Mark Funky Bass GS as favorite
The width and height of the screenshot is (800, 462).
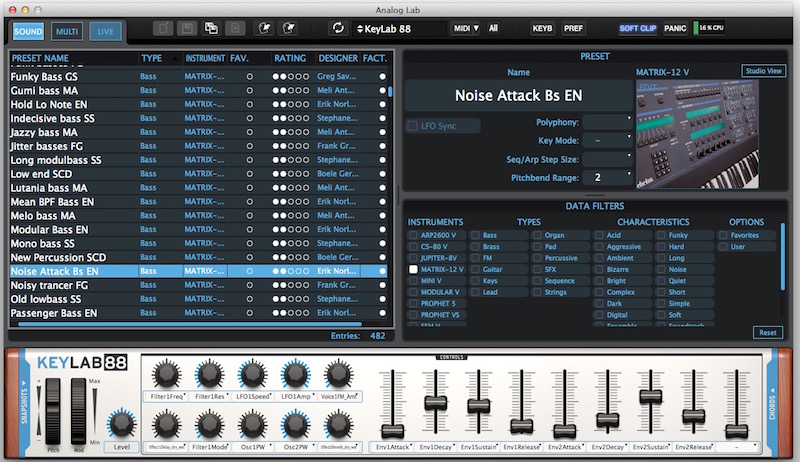point(249,76)
